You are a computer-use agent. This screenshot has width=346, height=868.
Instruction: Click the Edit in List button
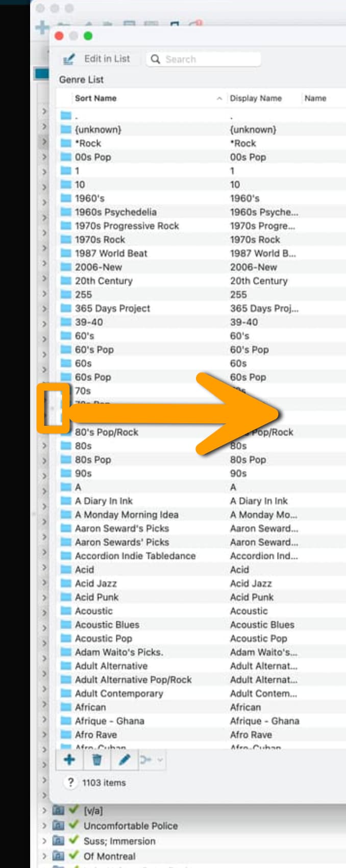(x=96, y=59)
